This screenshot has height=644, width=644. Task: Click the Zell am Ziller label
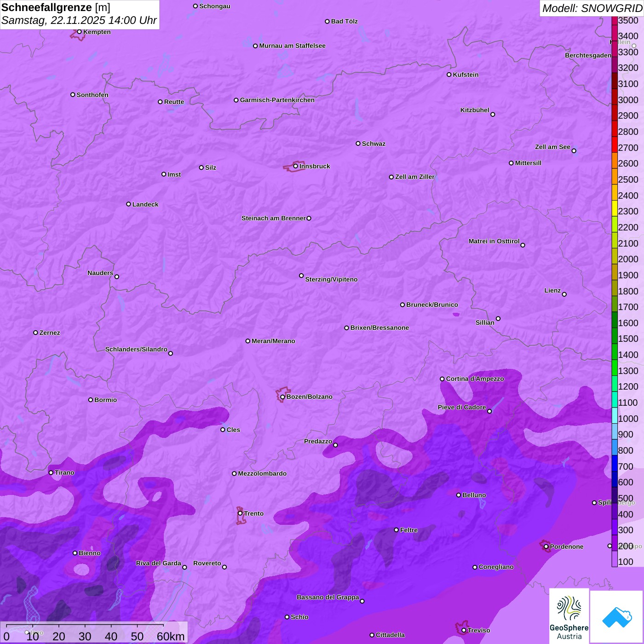[415, 177]
